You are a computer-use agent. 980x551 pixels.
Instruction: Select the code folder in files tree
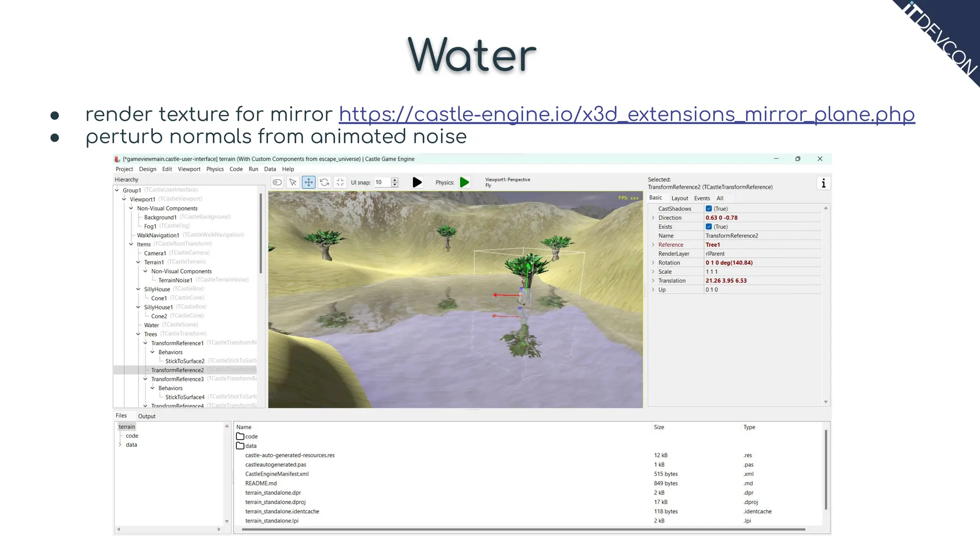click(132, 436)
